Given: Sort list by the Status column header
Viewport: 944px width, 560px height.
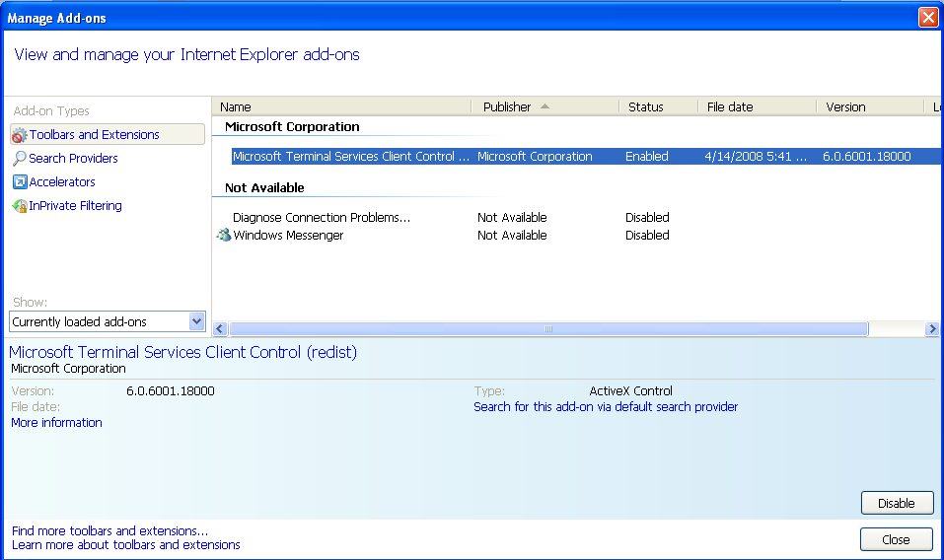Looking at the screenshot, I should [x=646, y=106].
